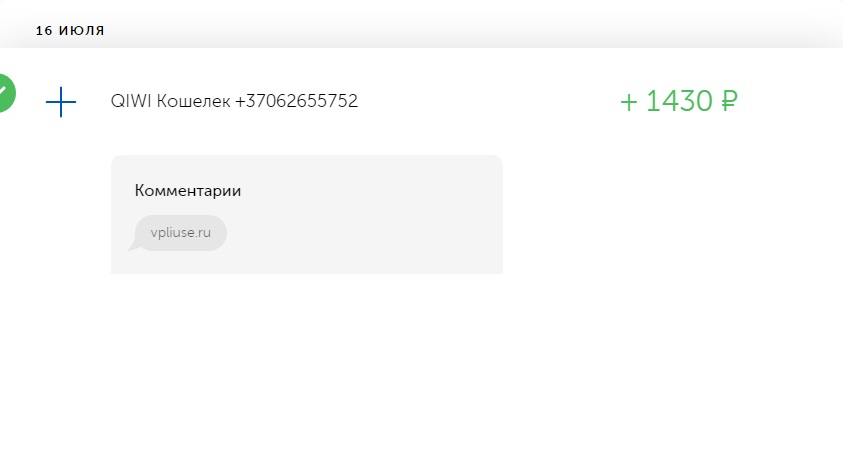Click the green checkmark status icon

pyautogui.click(x=5, y=93)
